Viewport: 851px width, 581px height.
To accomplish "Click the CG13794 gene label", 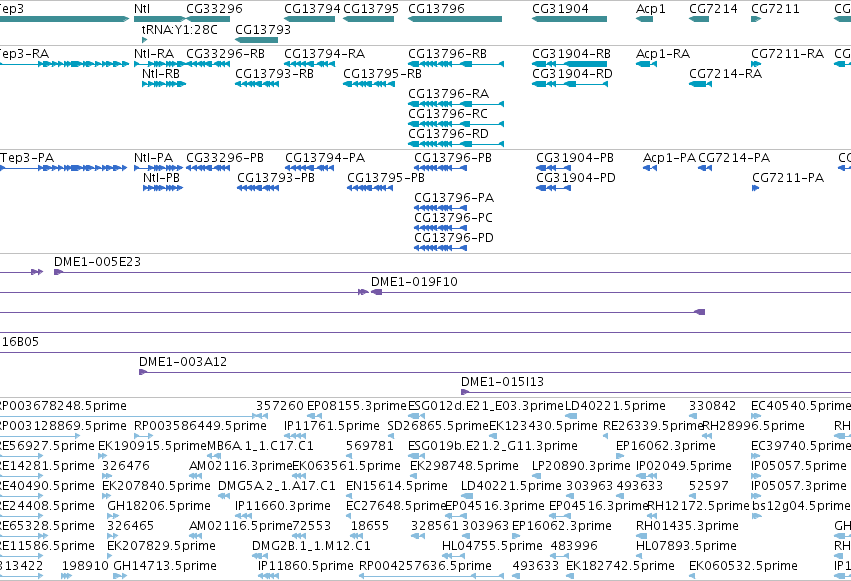I will point(312,9).
